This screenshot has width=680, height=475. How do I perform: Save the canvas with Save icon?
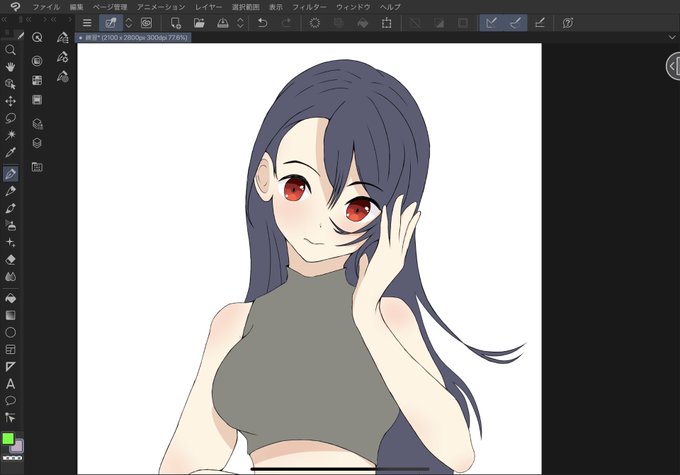[x=222, y=23]
